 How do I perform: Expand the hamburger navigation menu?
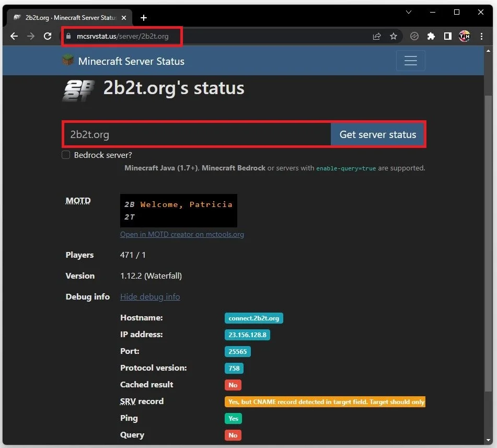coord(410,61)
